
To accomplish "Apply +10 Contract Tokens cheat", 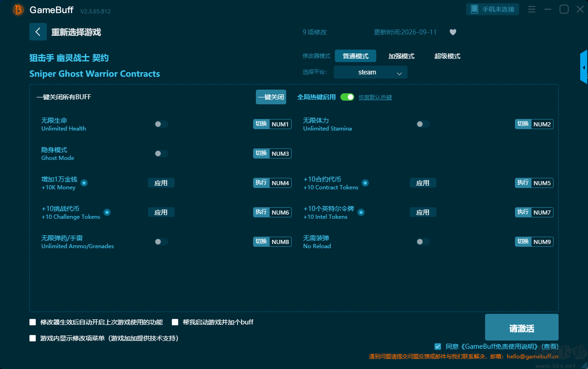I will click(x=423, y=183).
